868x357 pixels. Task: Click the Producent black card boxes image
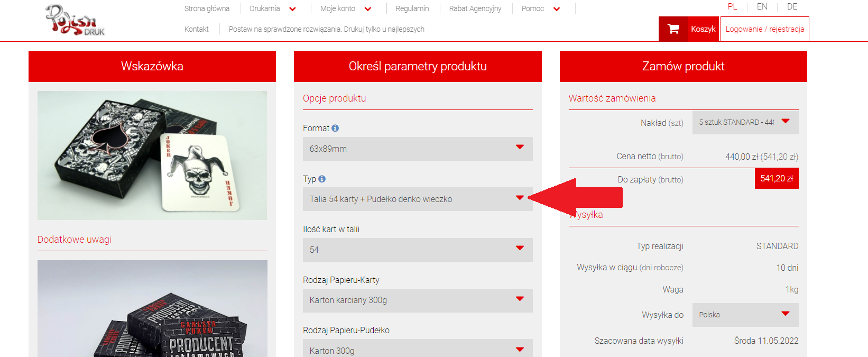(x=152, y=309)
